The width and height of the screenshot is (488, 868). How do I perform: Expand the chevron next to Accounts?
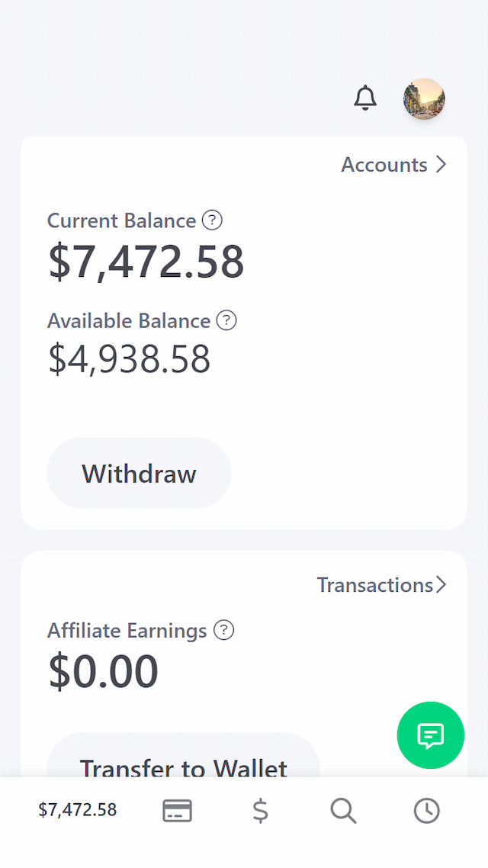coord(441,165)
